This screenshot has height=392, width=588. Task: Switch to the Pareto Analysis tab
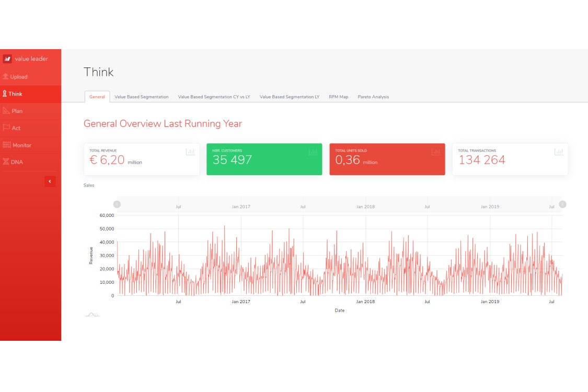pyautogui.click(x=373, y=97)
